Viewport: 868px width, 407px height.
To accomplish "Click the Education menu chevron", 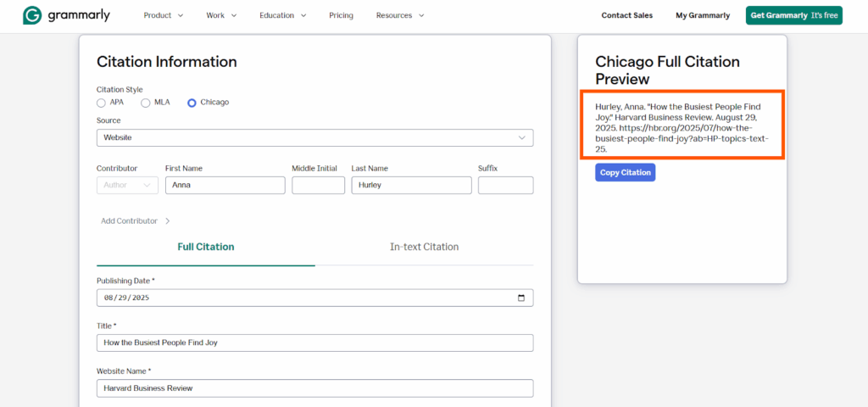I will 303,15.
